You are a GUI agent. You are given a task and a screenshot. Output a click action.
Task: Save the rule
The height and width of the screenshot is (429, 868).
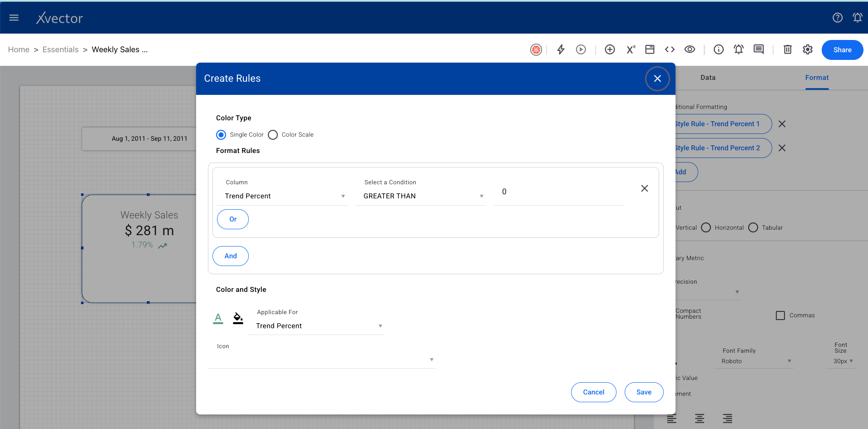[x=644, y=392]
